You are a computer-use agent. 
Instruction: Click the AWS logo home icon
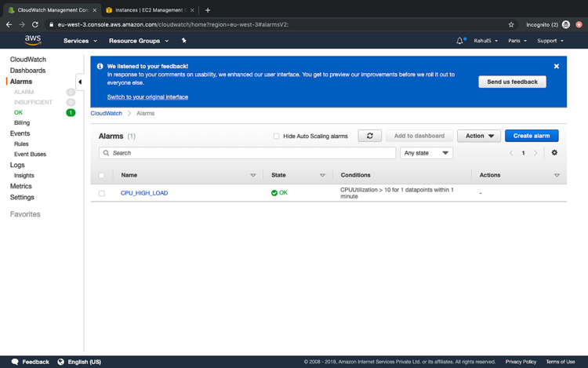click(33, 40)
